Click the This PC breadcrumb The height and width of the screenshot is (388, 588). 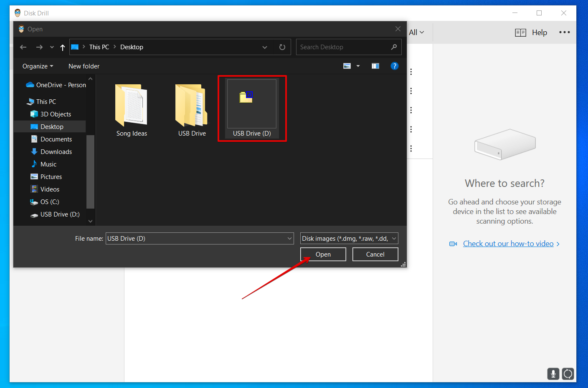point(99,47)
